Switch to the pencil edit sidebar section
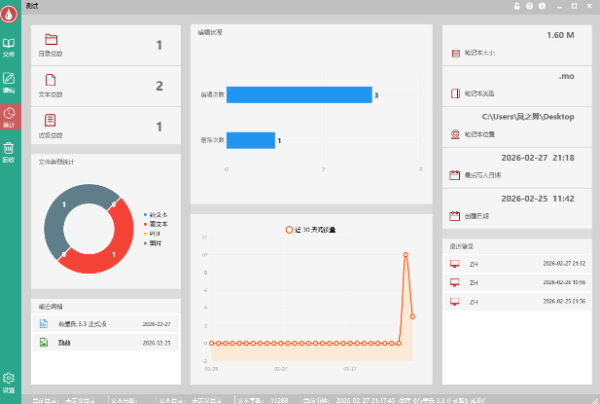 (9, 83)
